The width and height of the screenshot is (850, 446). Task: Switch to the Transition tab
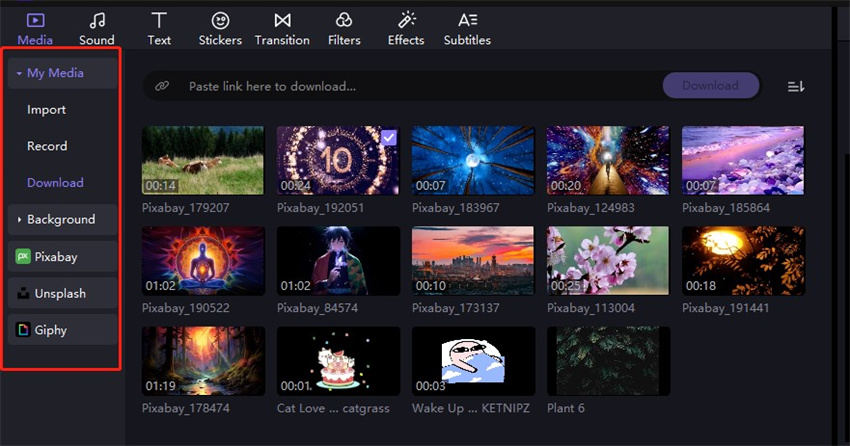point(282,29)
